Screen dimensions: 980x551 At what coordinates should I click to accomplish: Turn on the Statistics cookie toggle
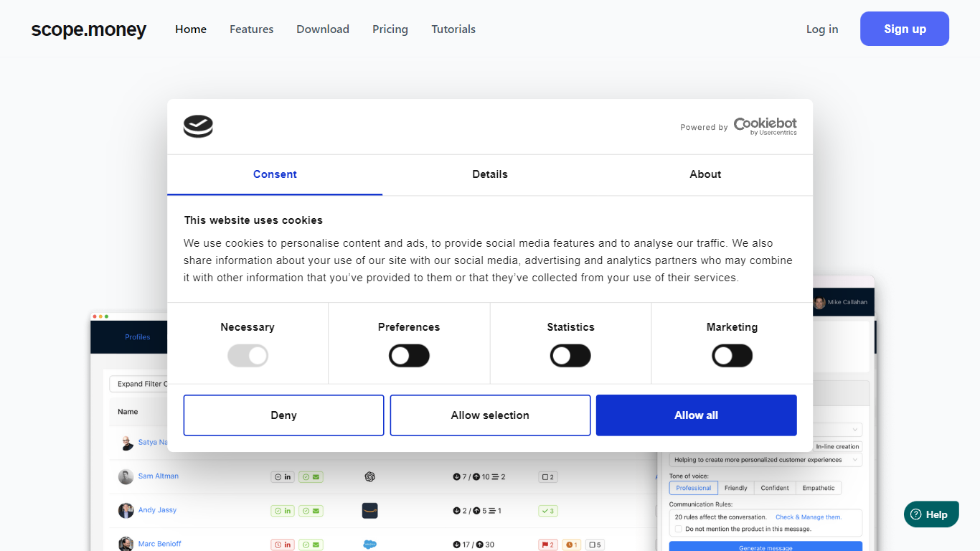[570, 356]
